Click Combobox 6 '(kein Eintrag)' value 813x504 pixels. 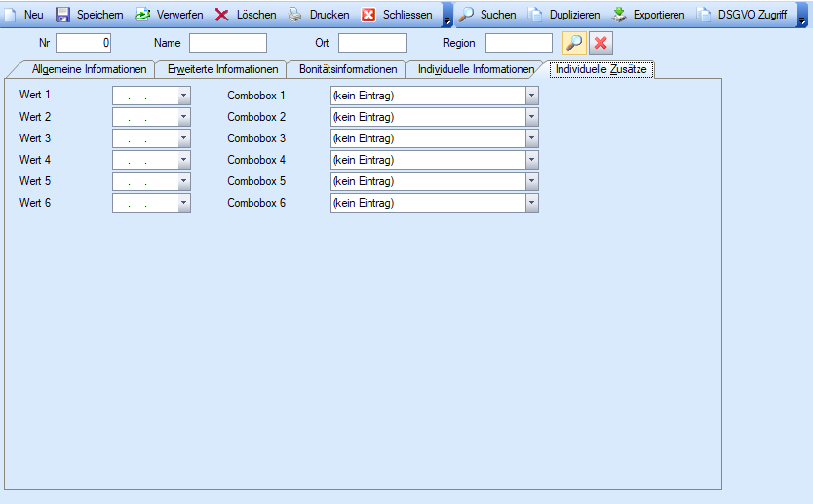(364, 204)
